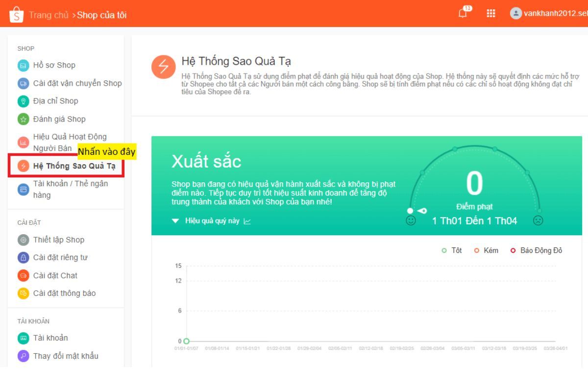Click the chart icon beside Hiệu quả quý này

pos(247,221)
